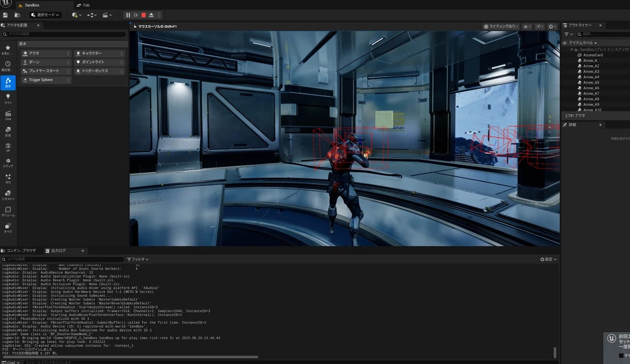Pause the play-in-editor simulation
Screen dimensions: 630x364
[x=128, y=15]
